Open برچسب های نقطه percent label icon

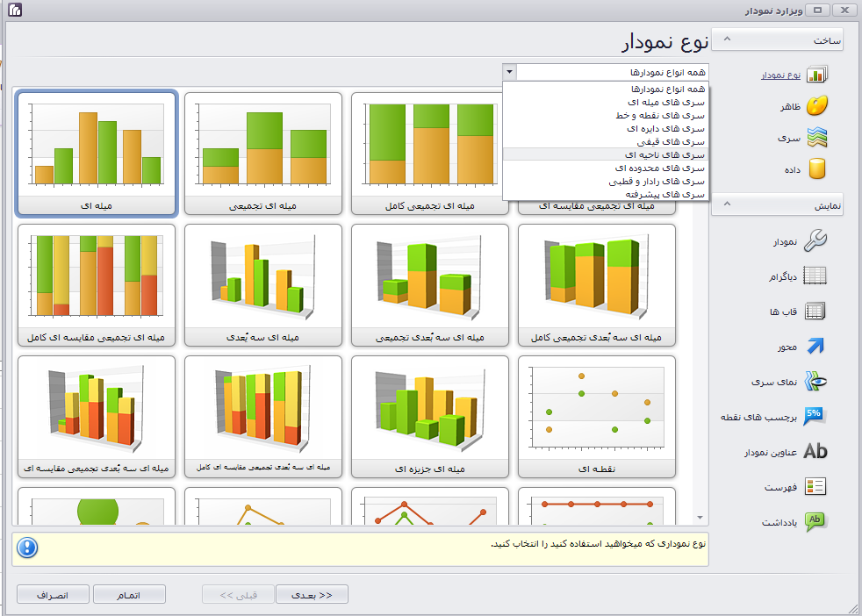(x=815, y=416)
